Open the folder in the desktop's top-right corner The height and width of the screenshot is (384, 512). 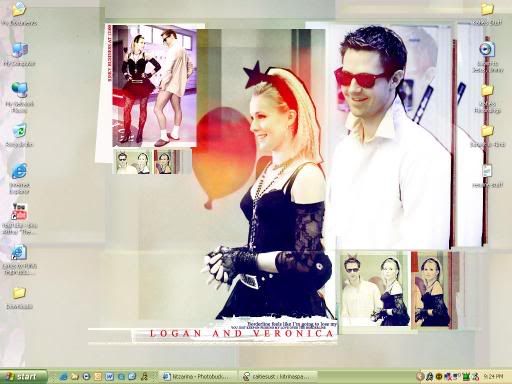pyautogui.click(x=487, y=14)
